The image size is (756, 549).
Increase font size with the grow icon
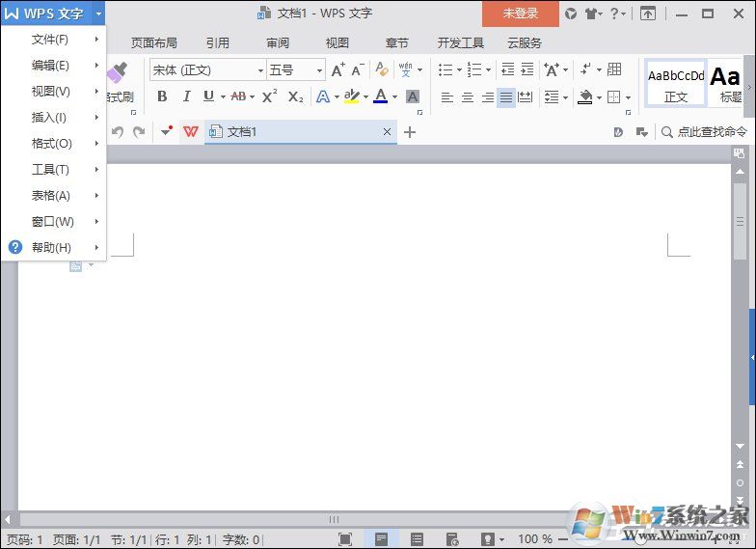click(x=337, y=69)
